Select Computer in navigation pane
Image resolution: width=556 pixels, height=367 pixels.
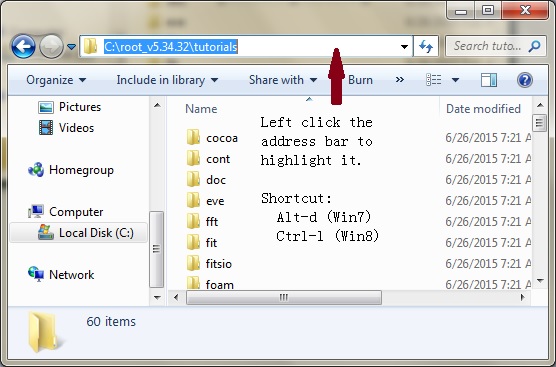(x=76, y=212)
